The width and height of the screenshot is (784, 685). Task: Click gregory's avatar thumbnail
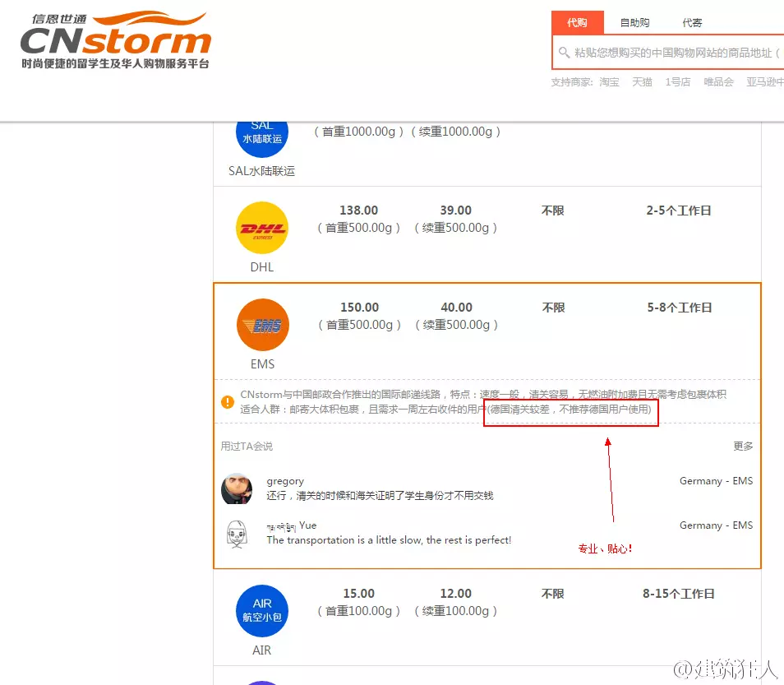[237, 488]
